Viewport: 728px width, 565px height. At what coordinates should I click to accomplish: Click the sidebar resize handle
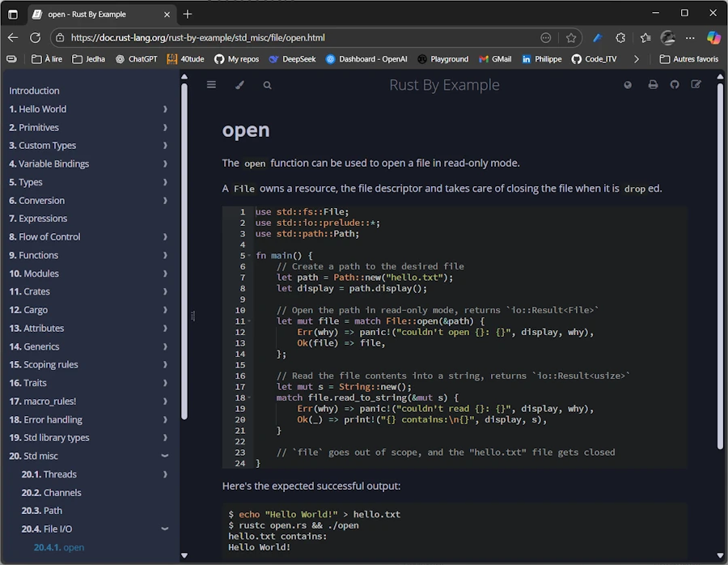[x=193, y=316]
